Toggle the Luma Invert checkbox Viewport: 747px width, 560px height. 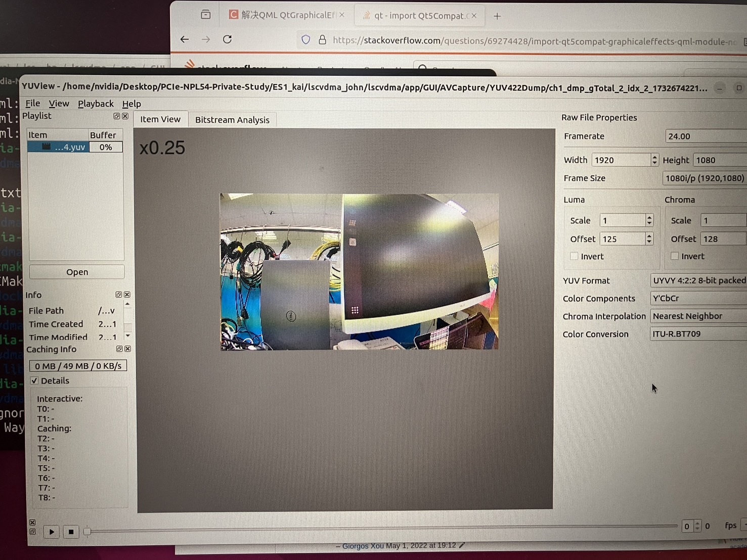click(x=574, y=256)
